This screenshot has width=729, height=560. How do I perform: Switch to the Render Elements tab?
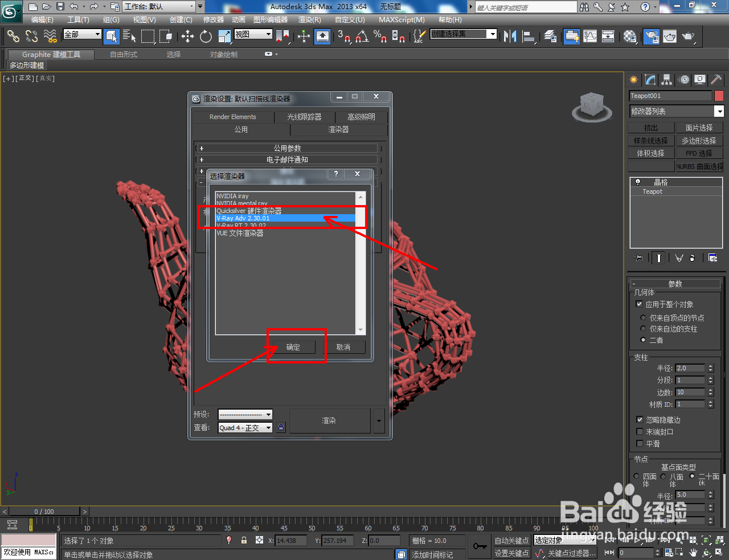tap(233, 117)
